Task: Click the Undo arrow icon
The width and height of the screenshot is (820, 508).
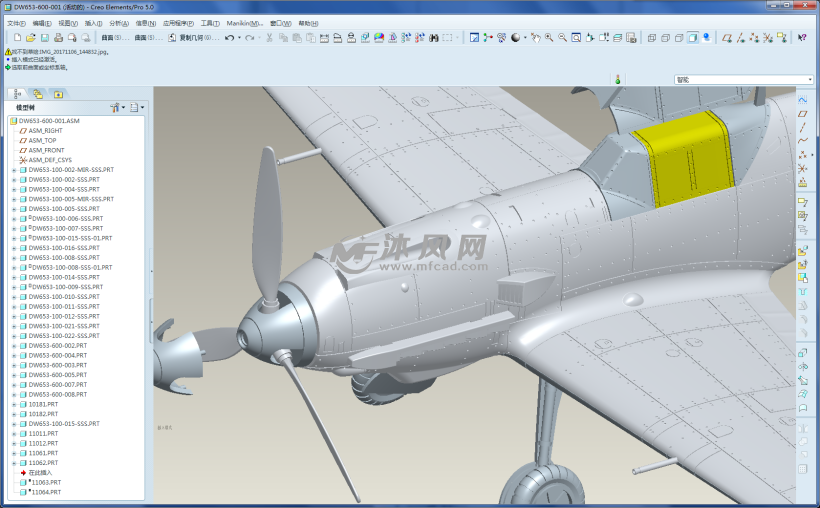Action: click(229, 38)
